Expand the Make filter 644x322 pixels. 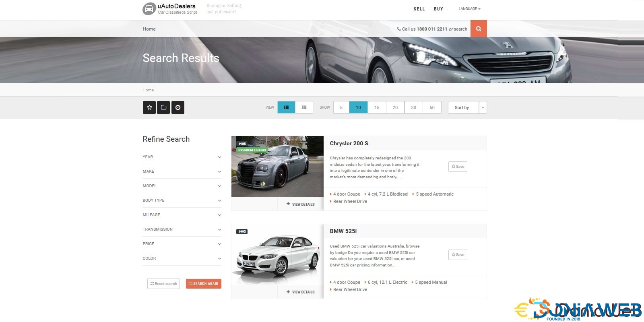tap(182, 171)
